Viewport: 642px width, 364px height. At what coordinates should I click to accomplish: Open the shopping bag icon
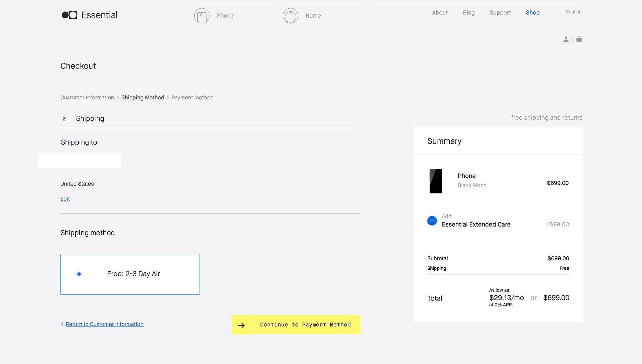tap(579, 39)
